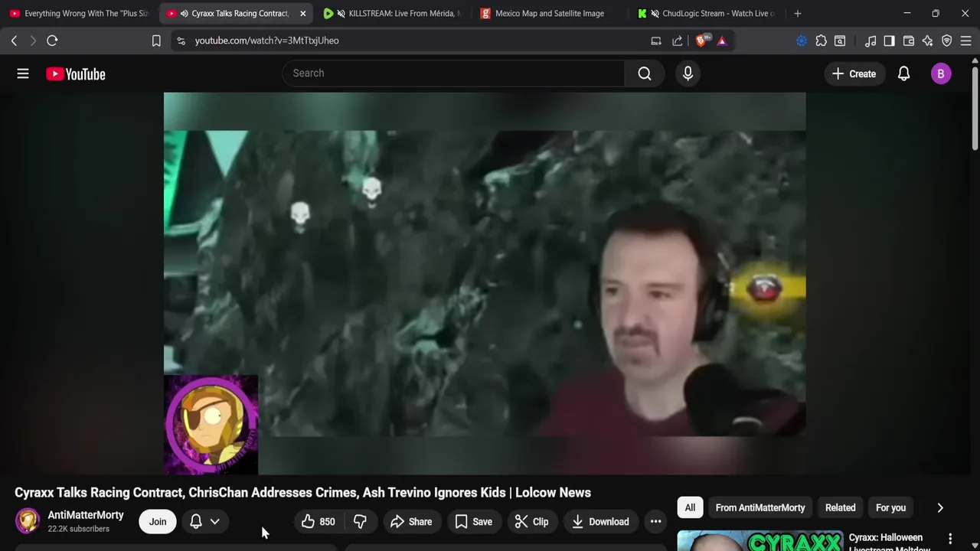Download the video
The image size is (980, 551).
[601, 522]
